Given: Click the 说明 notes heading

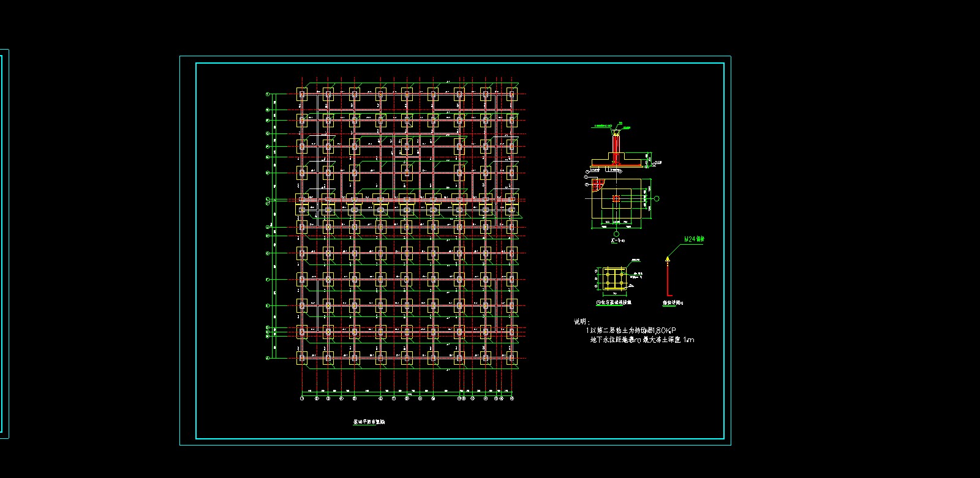Looking at the screenshot, I should tap(581, 321).
